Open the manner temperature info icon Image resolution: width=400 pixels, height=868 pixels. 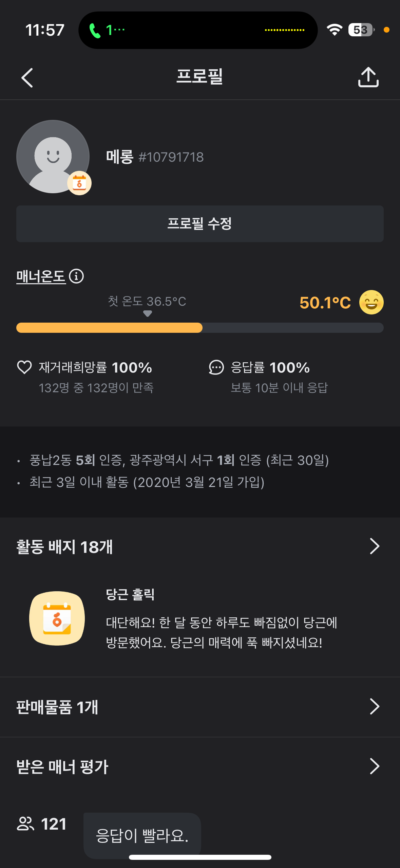76,276
